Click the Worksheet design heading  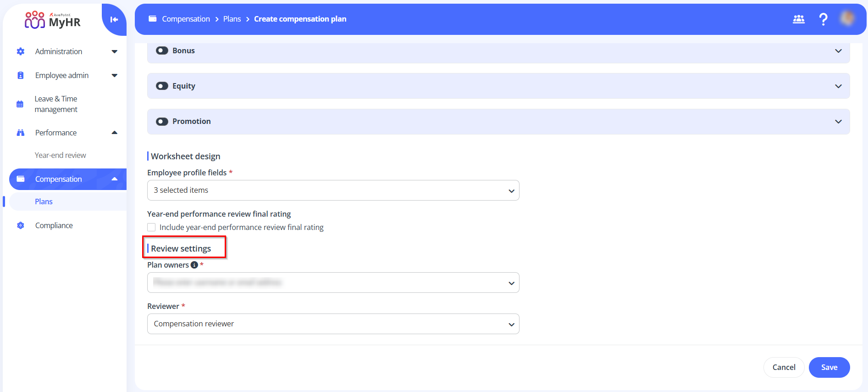tap(186, 156)
